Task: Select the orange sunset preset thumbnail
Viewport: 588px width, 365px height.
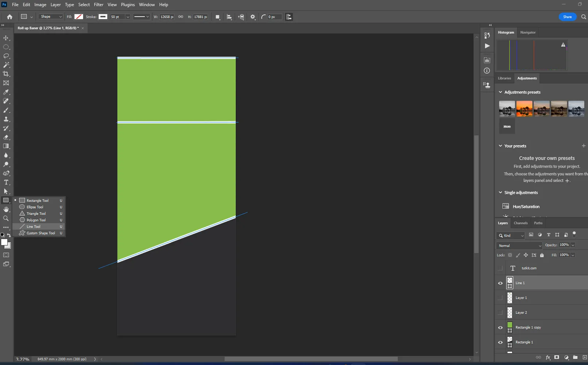Action: click(x=524, y=109)
